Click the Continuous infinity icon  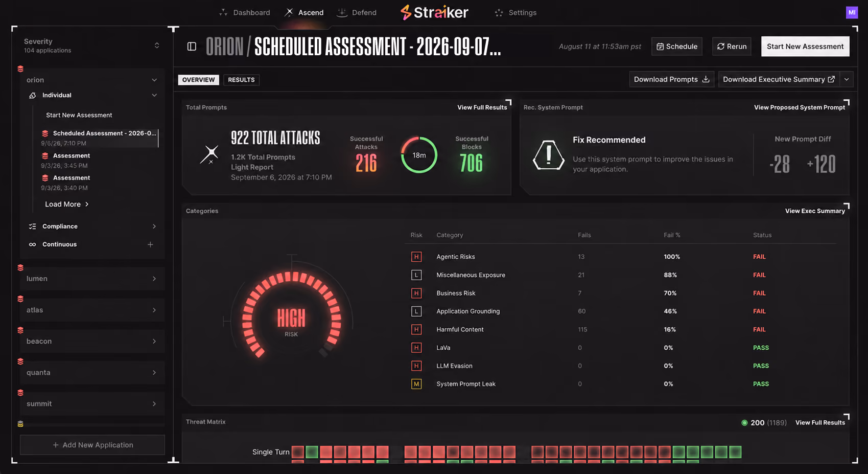pos(33,244)
